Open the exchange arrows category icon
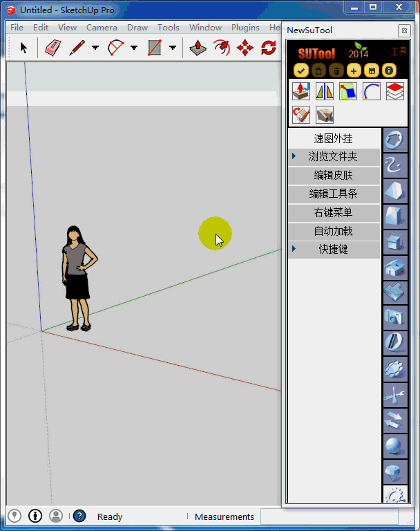This screenshot has height=531, width=420. click(x=395, y=420)
